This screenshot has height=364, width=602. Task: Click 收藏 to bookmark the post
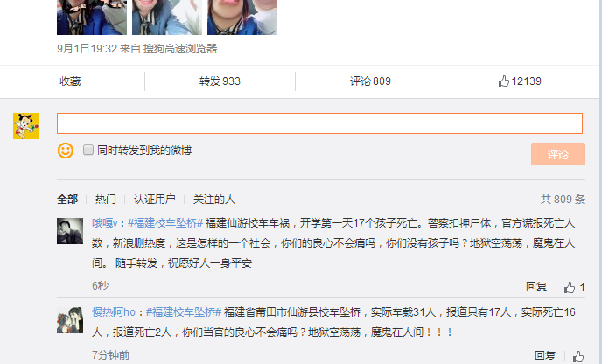(70, 81)
